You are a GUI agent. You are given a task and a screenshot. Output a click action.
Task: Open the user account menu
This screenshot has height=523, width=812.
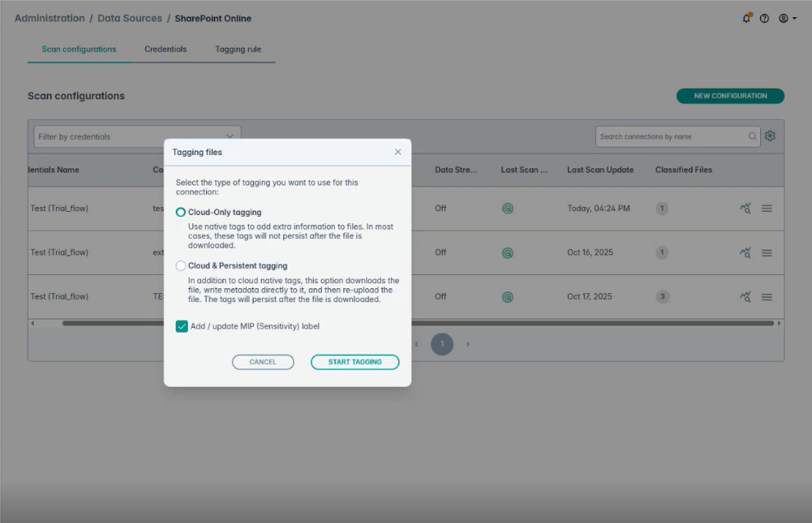coord(787,18)
